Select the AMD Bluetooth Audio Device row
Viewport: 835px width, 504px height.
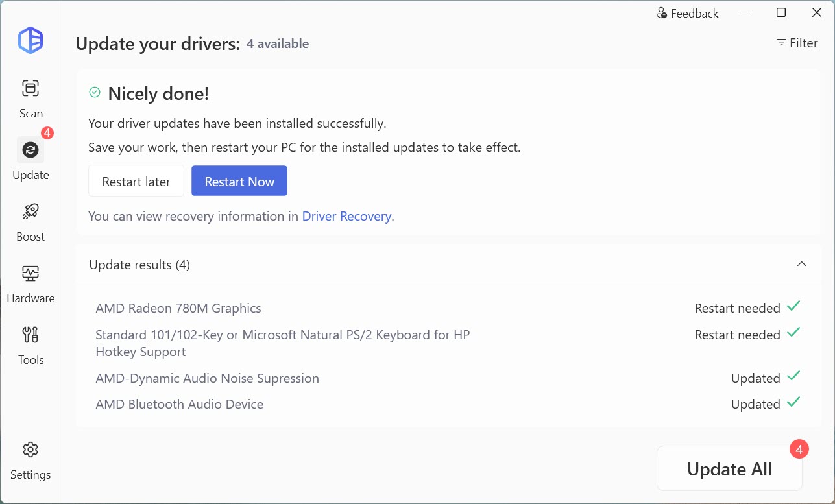click(x=448, y=404)
